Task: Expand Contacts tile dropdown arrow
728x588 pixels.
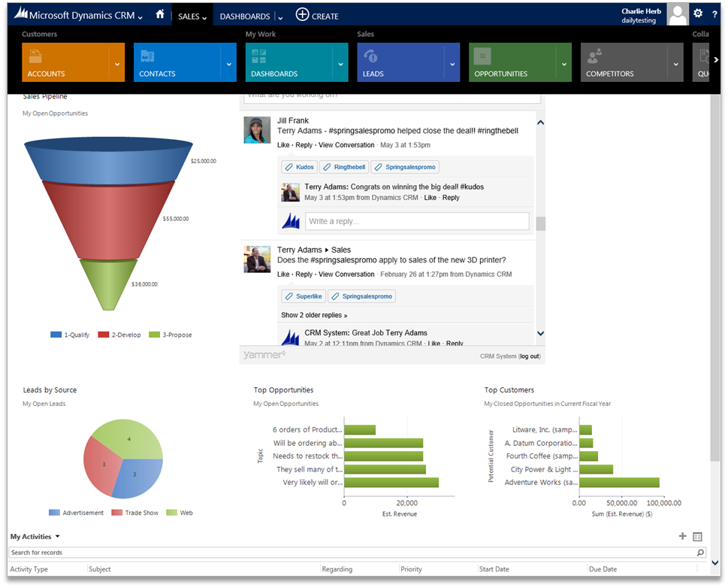Action: pyautogui.click(x=229, y=64)
